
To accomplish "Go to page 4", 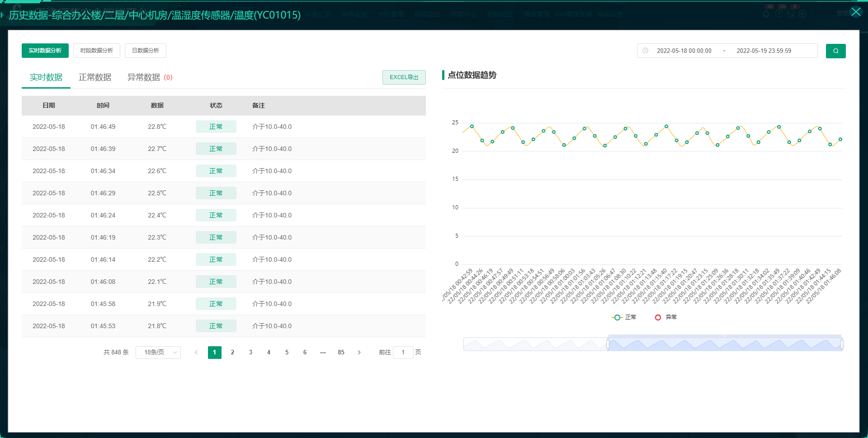I will tap(269, 352).
